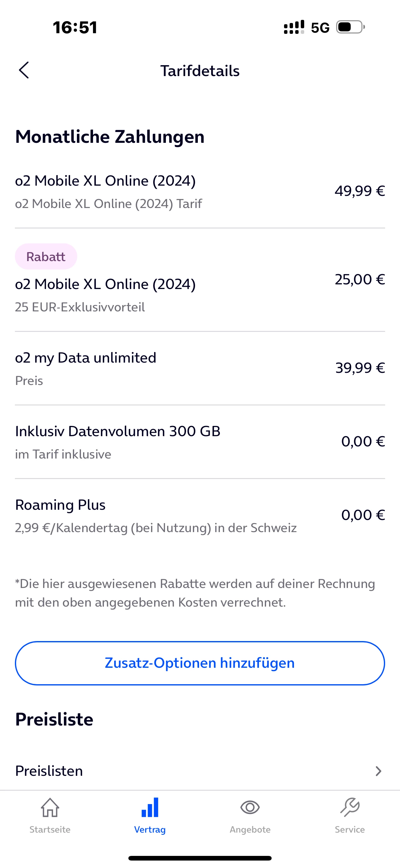400x868 pixels.
Task: Tap the Vertrag bar chart icon
Action: coord(150,807)
